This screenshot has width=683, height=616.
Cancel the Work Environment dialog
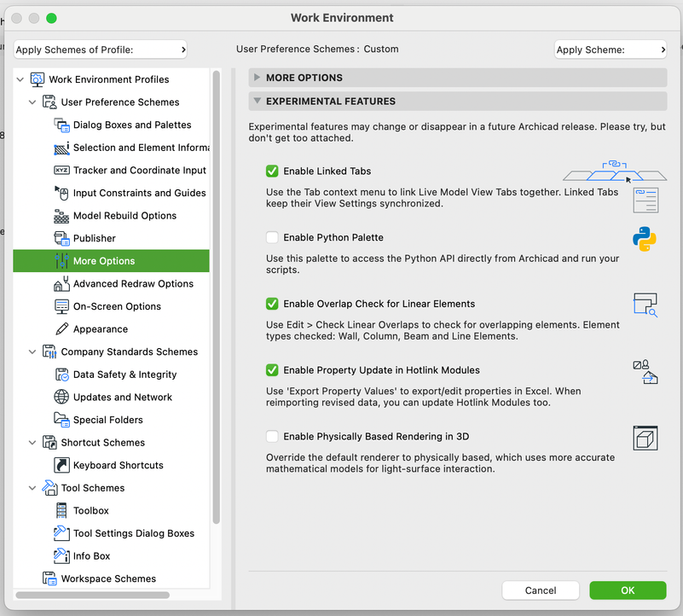point(541,590)
